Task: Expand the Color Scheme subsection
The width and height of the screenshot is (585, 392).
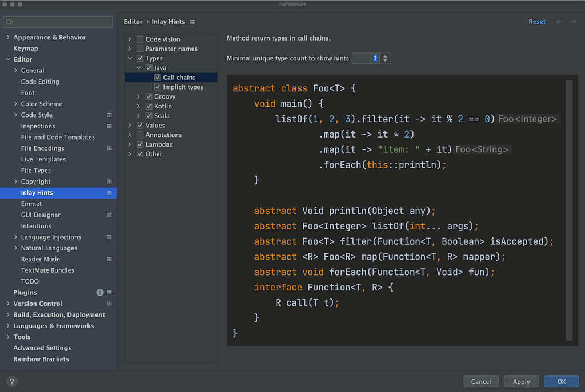Action: point(15,104)
